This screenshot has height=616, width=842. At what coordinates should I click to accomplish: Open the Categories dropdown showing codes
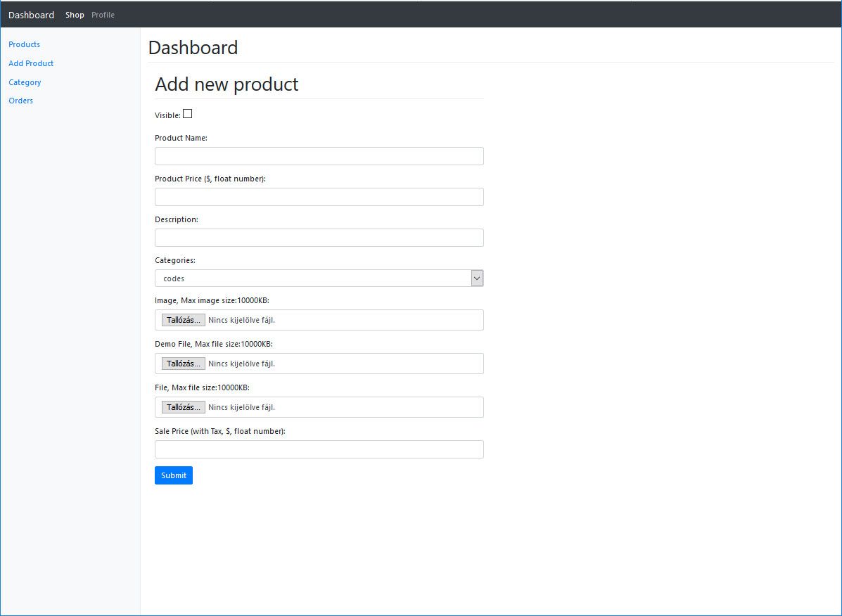click(319, 278)
